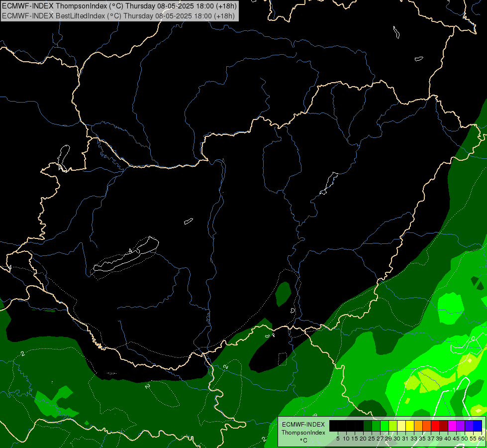Select the dark green 20–25 legend swatch

(368, 426)
